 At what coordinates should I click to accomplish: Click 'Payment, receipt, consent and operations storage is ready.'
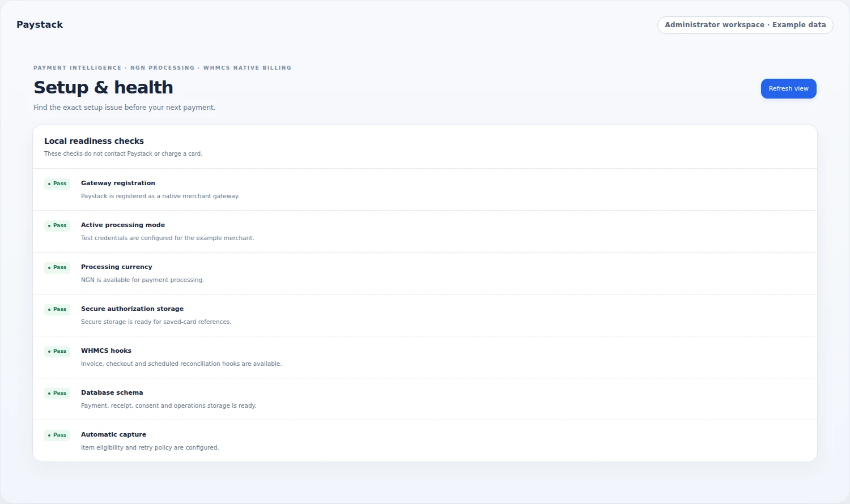pos(168,405)
